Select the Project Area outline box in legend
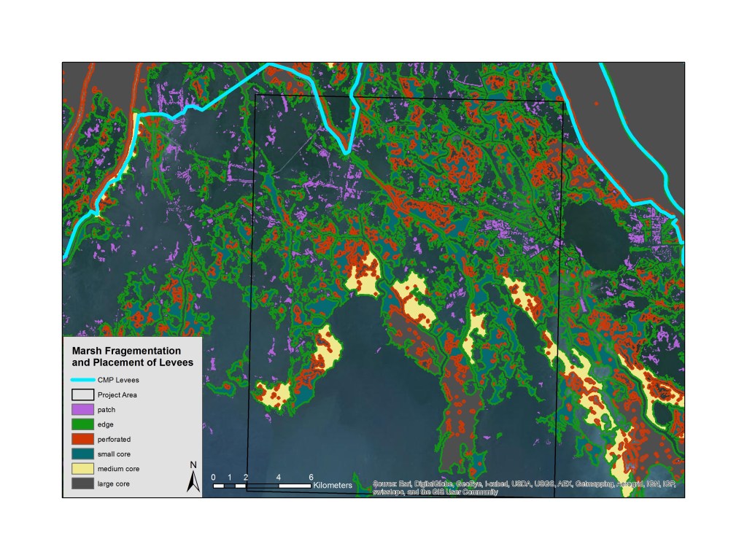 click(x=82, y=394)
